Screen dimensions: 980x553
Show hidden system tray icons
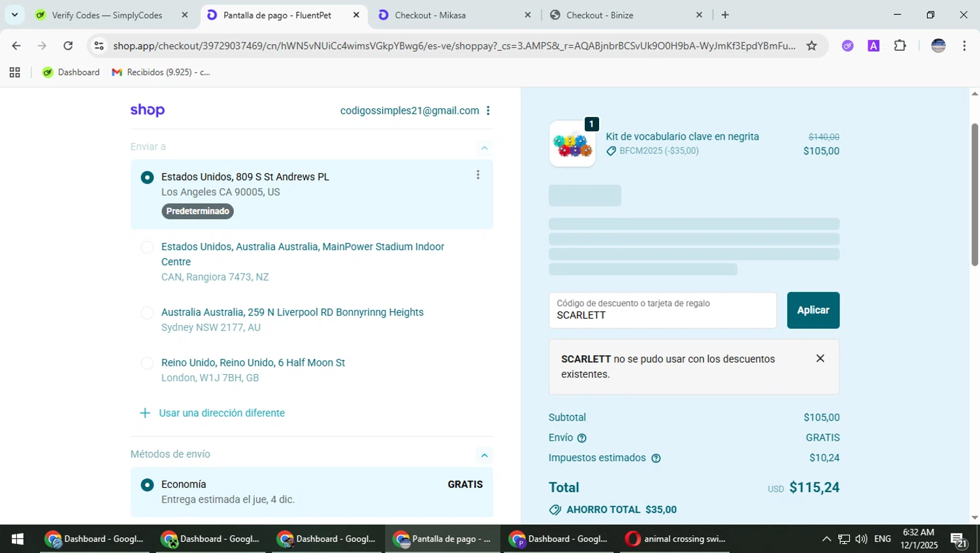[826, 539]
